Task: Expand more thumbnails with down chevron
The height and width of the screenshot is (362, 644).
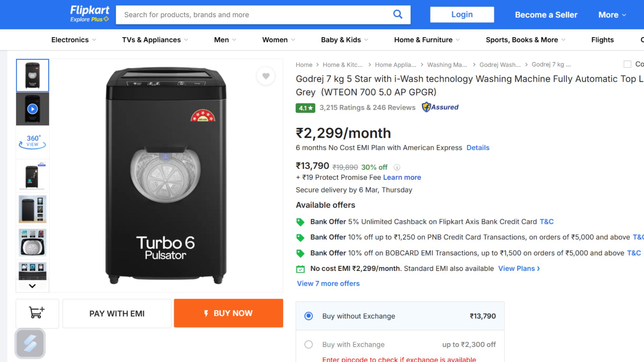Action: coord(32,286)
